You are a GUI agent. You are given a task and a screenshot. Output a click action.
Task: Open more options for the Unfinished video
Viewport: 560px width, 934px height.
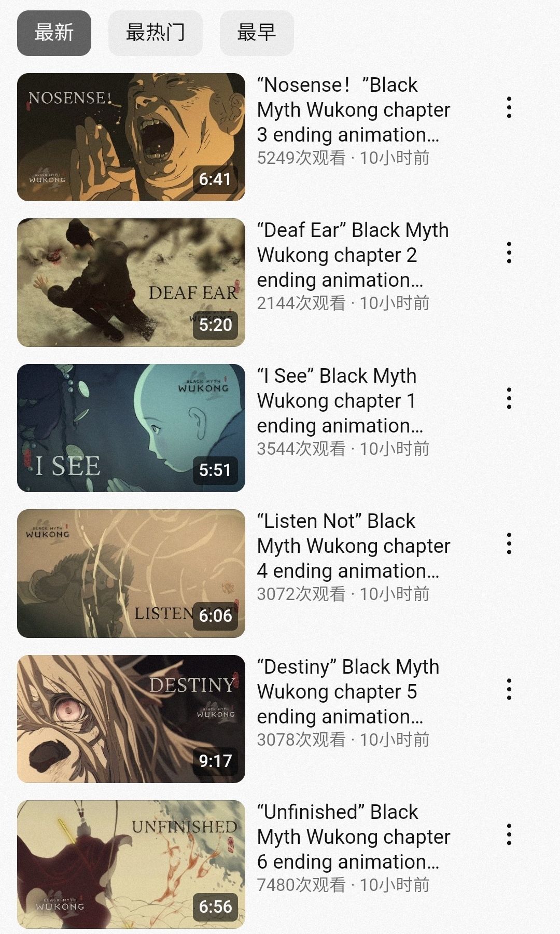(509, 834)
